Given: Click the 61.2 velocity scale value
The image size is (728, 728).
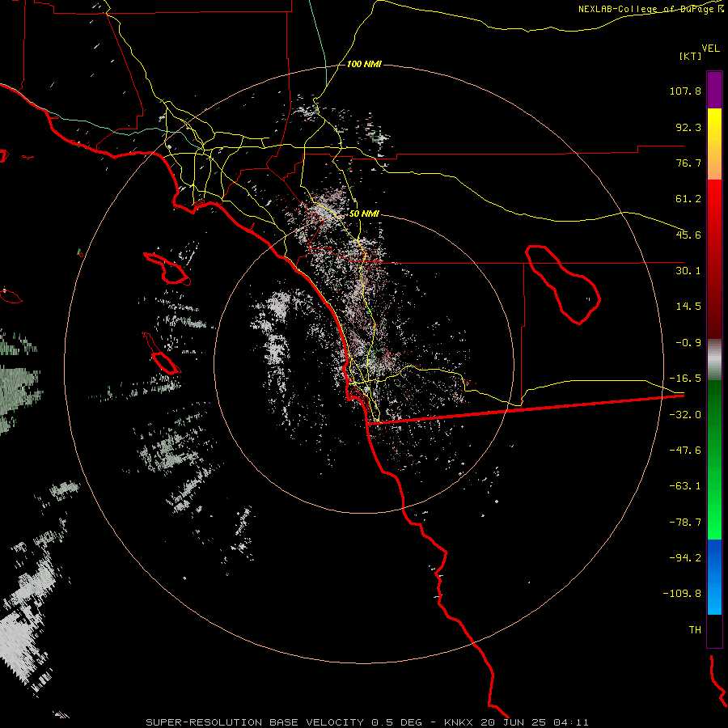Looking at the screenshot, I should tap(688, 199).
